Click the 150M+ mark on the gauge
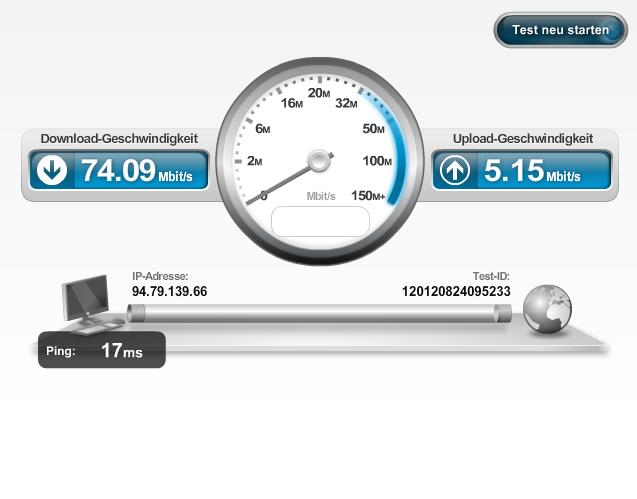This screenshot has width=637, height=499. (368, 196)
